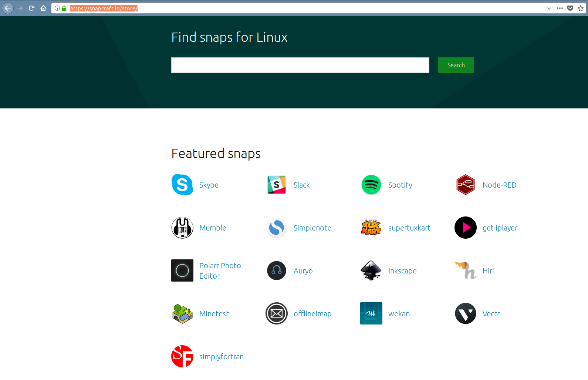This screenshot has height=380, width=588.
Task: Select the snapcraft.io URL in address bar
Action: point(104,8)
